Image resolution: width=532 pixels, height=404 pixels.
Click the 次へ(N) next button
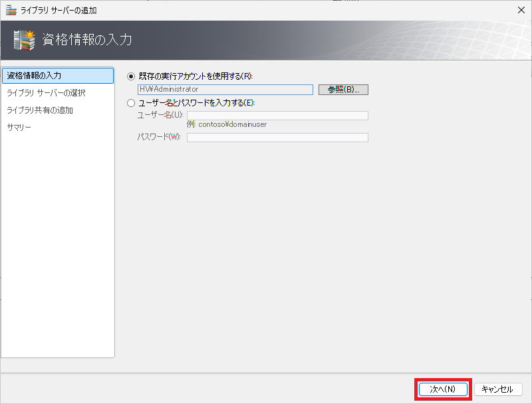pyautogui.click(x=443, y=389)
